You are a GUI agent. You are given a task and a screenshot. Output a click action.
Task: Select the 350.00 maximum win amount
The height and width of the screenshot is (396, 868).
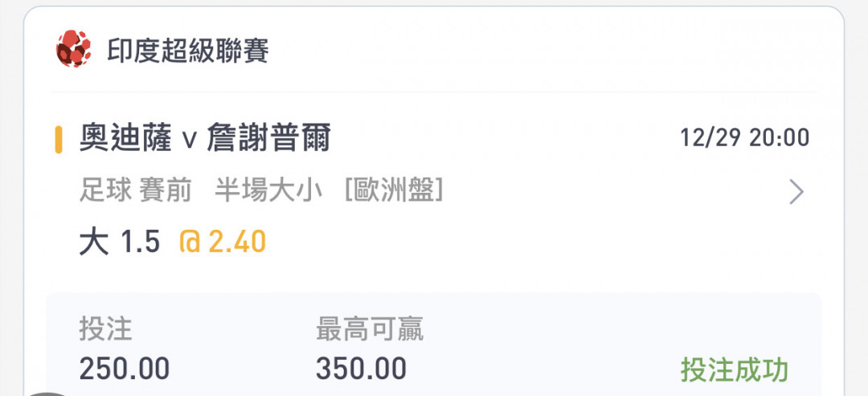pyautogui.click(x=361, y=369)
